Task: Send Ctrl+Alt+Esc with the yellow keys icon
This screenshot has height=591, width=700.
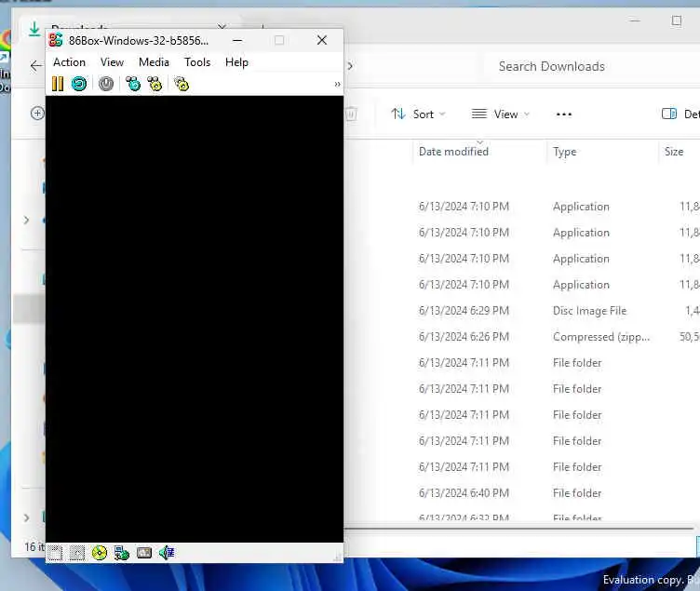Action: pyautogui.click(x=155, y=84)
